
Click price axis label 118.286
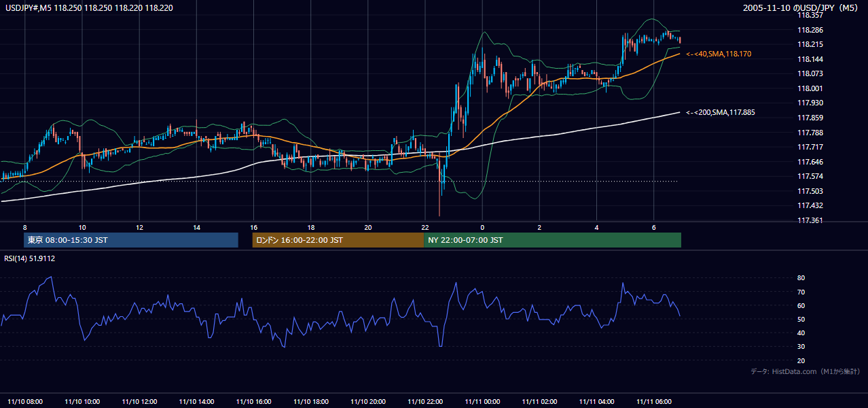click(810, 30)
